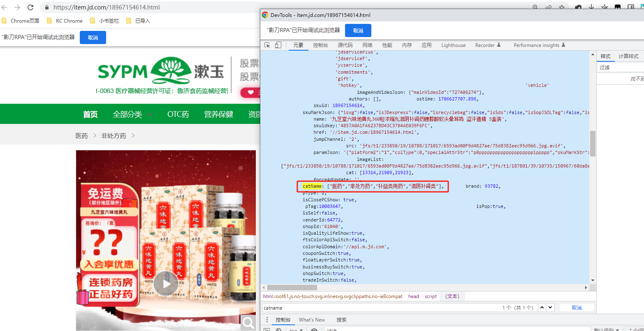Go back in the browser
This screenshot has height=331, width=644.
[x=5, y=7]
